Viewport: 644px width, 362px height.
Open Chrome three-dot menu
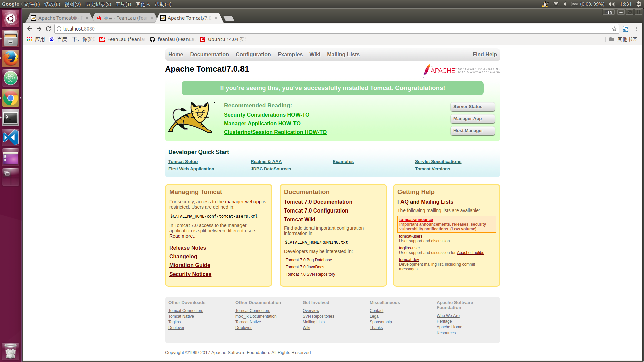click(636, 29)
